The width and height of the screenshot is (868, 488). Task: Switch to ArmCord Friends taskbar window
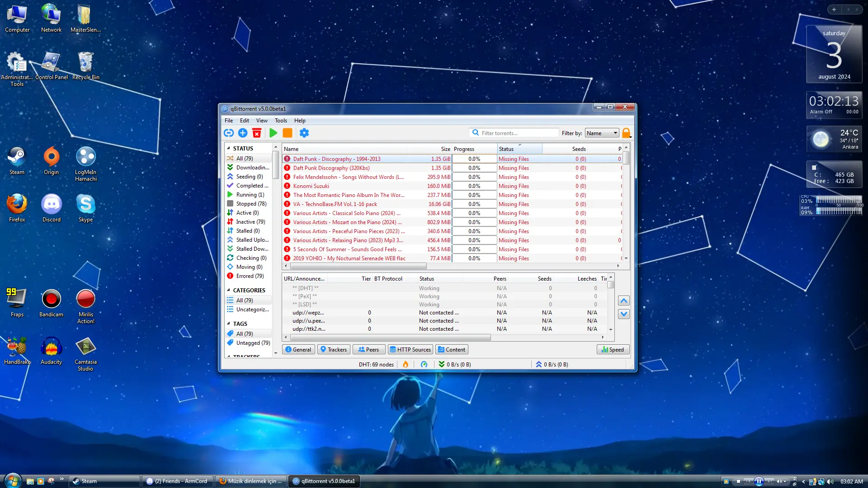(x=178, y=481)
